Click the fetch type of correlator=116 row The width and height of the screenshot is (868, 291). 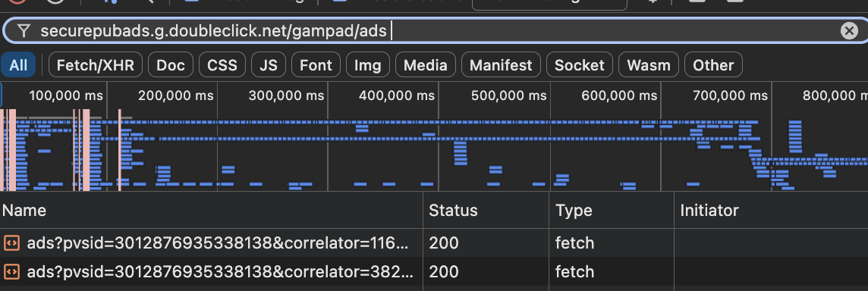(574, 242)
